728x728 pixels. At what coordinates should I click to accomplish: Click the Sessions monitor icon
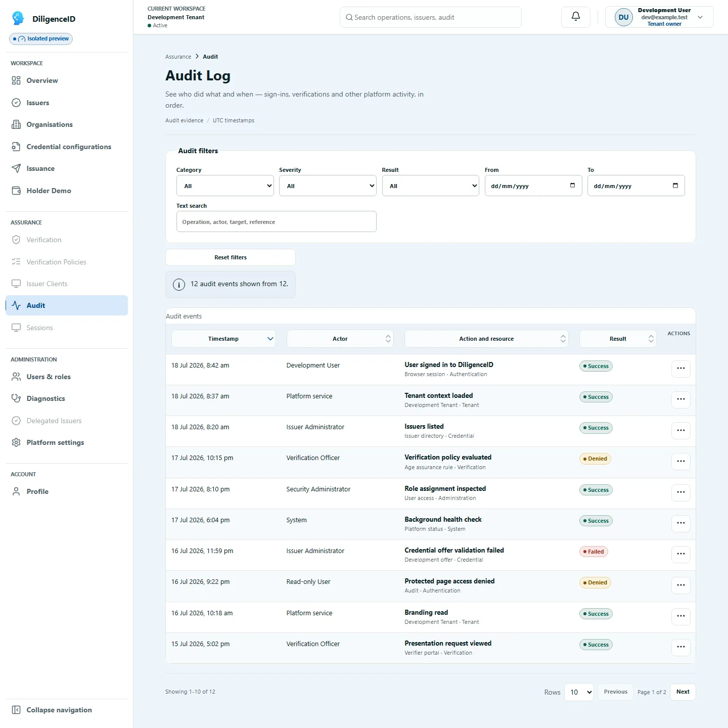pos(16,328)
